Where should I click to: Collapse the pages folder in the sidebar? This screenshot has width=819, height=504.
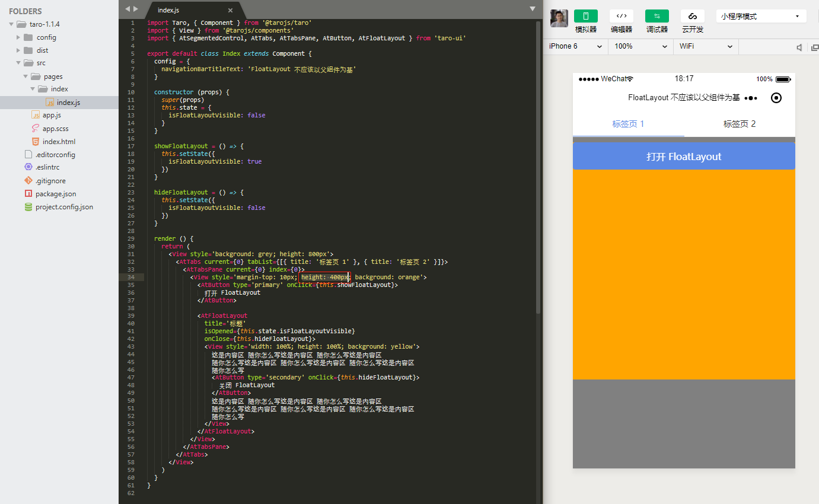click(x=25, y=76)
